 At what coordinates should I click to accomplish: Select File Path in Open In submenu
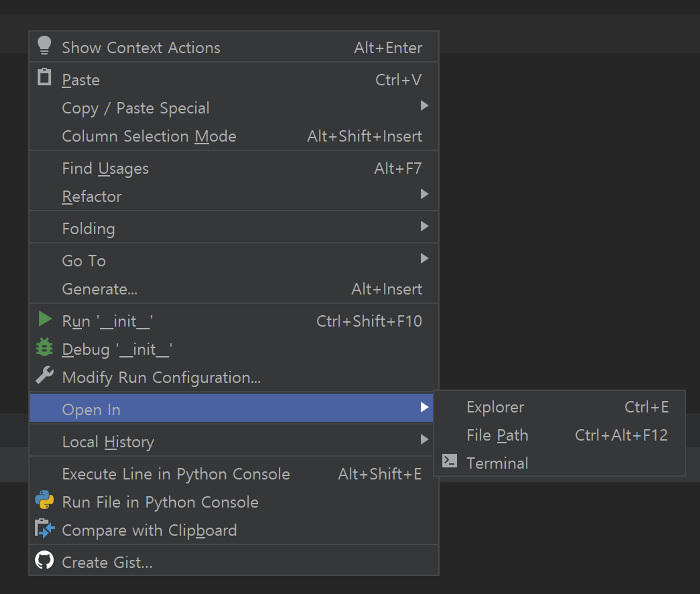pyautogui.click(x=497, y=436)
